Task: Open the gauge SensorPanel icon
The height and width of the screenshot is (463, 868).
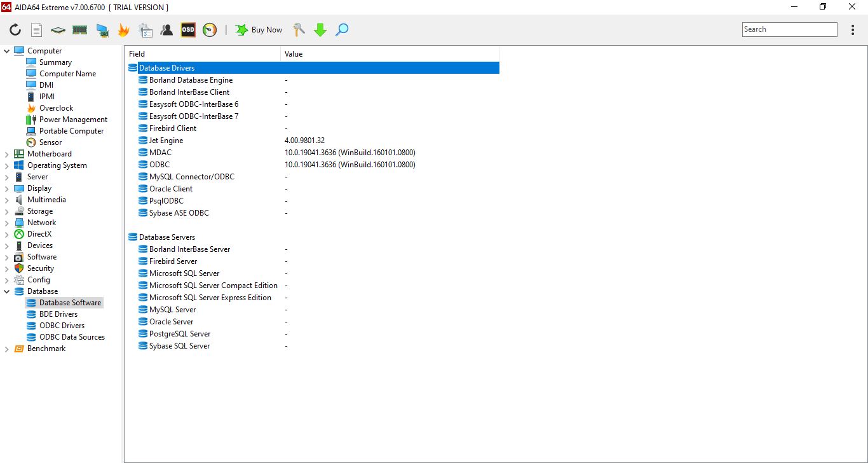Action: pyautogui.click(x=210, y=30)
